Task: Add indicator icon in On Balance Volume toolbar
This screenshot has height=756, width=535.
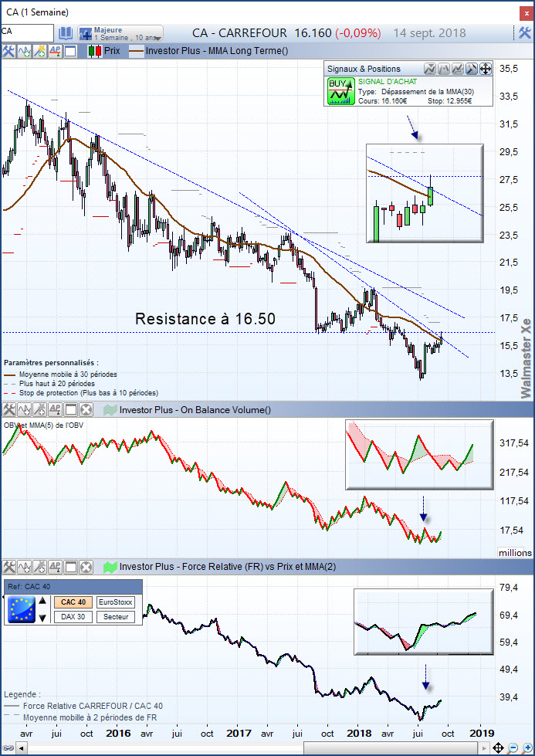Action: [24, 410]
